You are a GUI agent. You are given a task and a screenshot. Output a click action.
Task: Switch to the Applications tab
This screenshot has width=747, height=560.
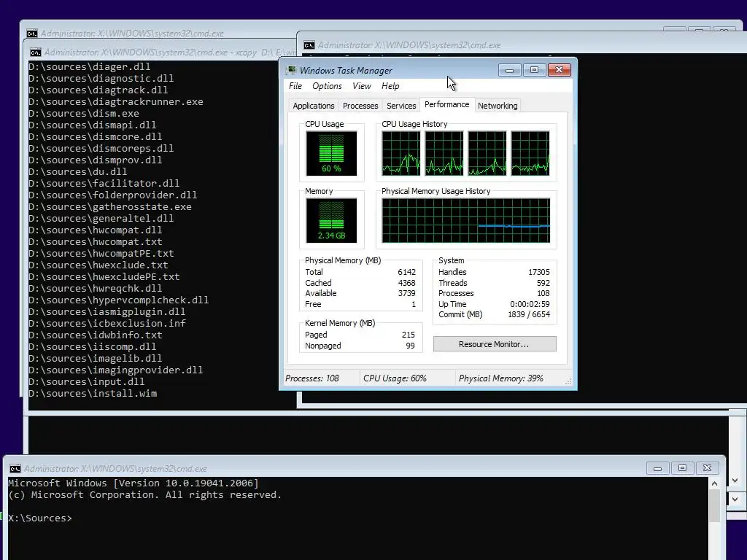point(314,106)
